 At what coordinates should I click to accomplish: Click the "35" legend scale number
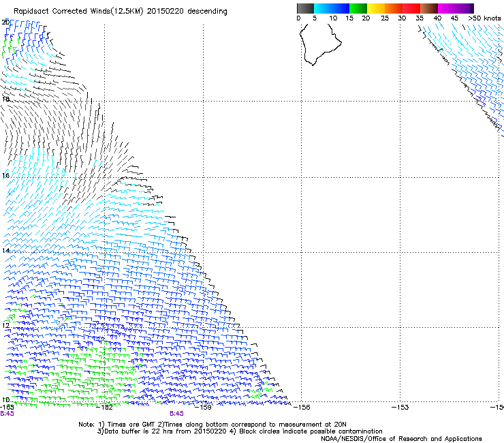coord(420,18)
